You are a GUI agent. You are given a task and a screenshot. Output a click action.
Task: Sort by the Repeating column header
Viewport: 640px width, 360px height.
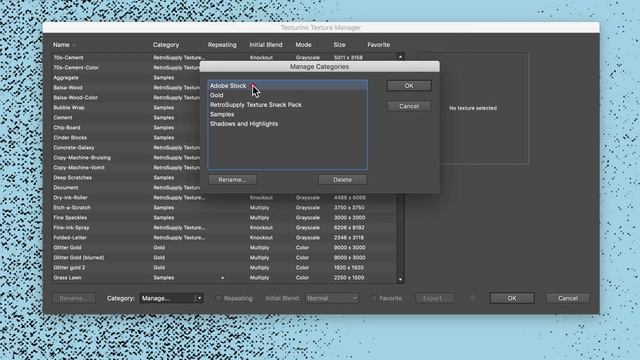[222, 44]
